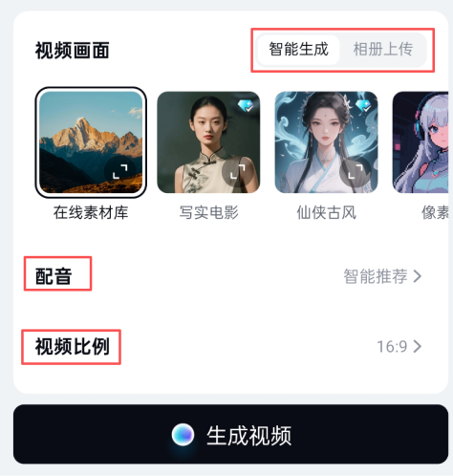Choose the 仙侠古风 style thumbnail

coord(326,142)
